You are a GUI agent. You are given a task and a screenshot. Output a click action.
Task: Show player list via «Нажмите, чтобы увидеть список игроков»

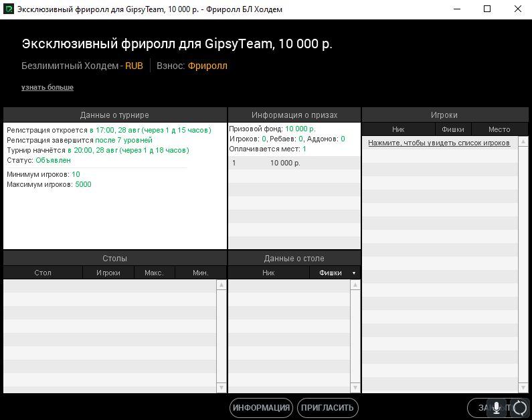(x=439, y=143)
